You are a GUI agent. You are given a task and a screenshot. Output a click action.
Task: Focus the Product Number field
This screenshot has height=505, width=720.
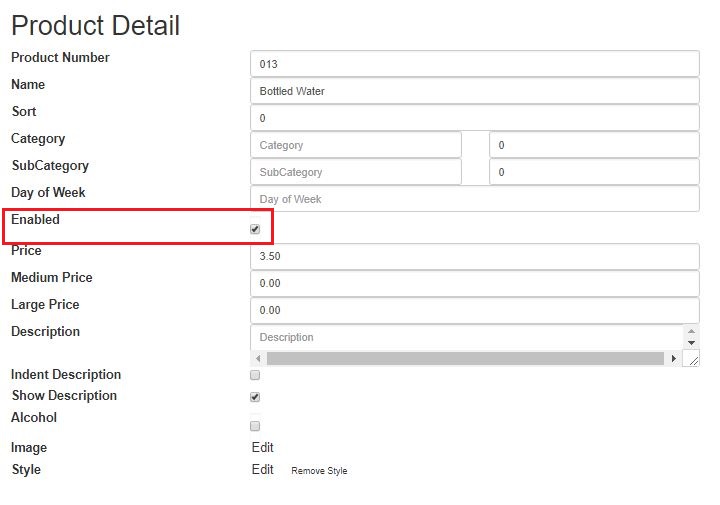point(475,64)
